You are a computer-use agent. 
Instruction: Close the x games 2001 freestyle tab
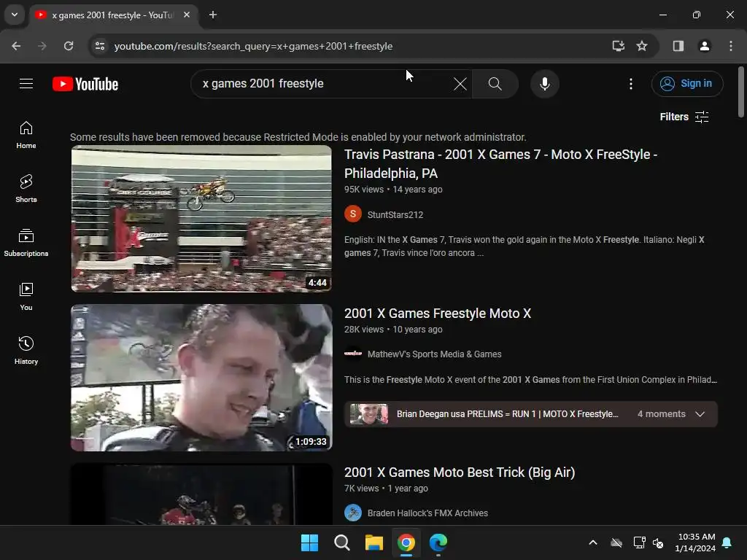187,15
